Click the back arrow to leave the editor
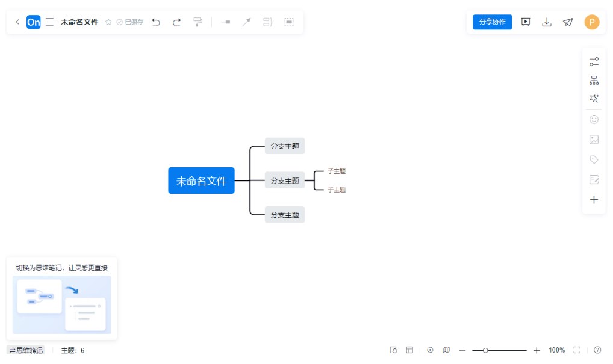Viewport: 613px width, 364px height. point(17,22)
